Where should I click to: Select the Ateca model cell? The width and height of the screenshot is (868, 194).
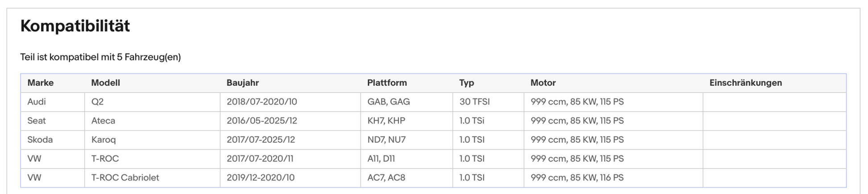coord(152,121)
